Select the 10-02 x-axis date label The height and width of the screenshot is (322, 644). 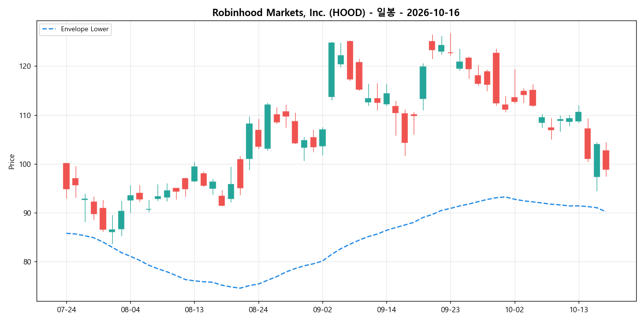tap(514, 309)
